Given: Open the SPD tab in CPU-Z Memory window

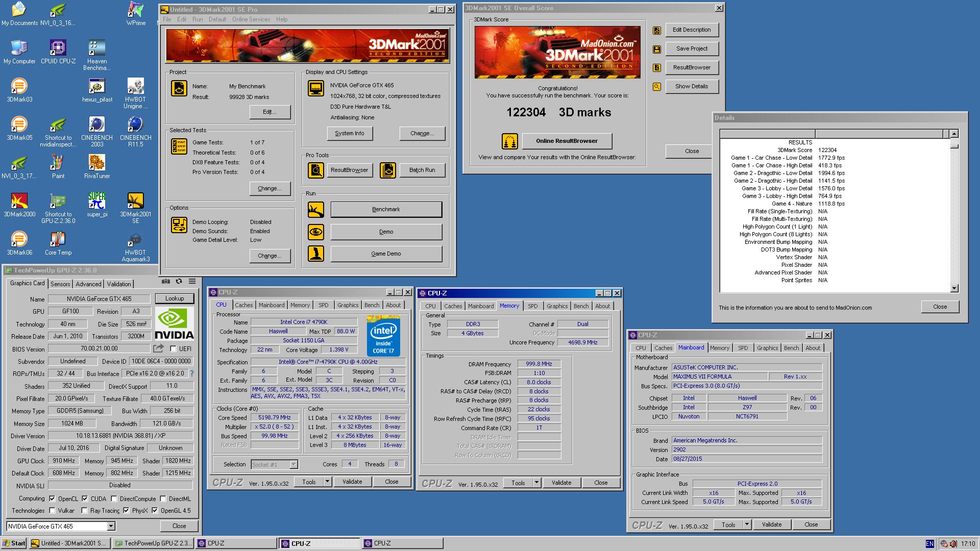Looking at the screenshot, I should point(532,306).
